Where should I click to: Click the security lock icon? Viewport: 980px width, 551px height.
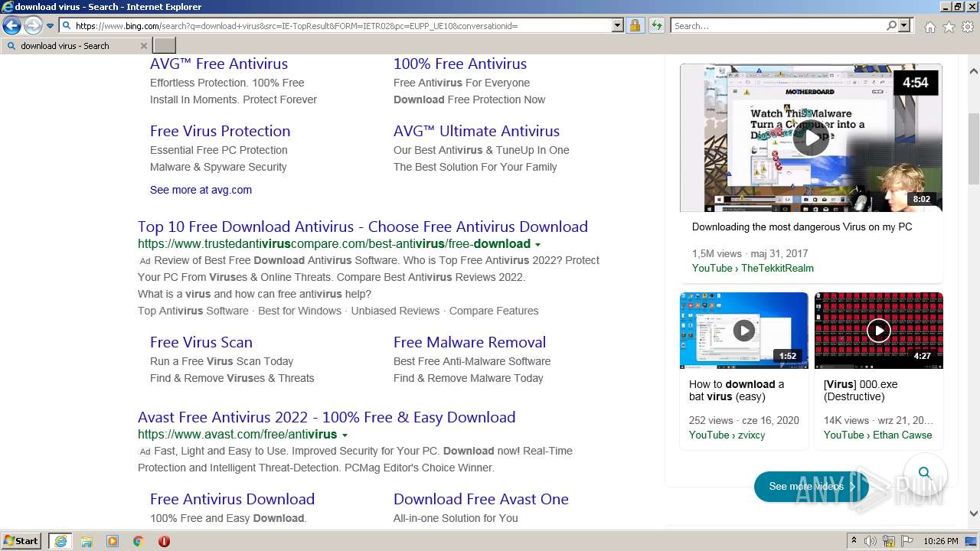coord(635,26)
